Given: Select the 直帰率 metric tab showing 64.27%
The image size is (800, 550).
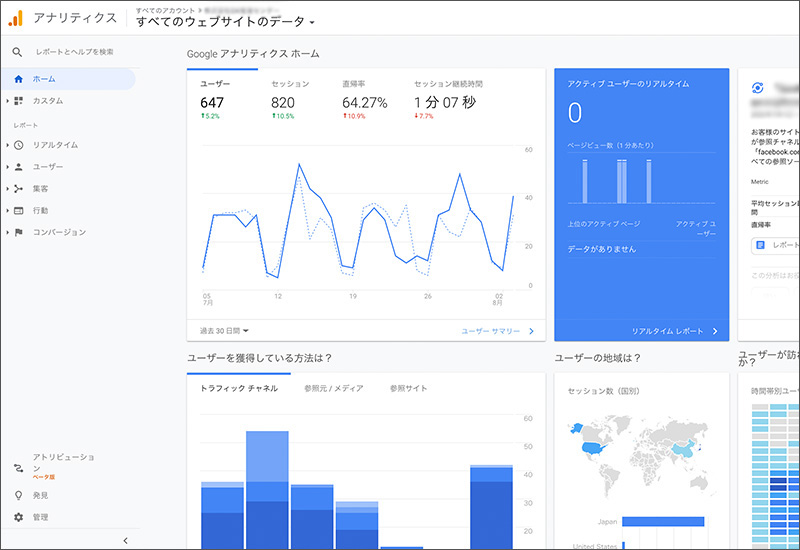Looking at the screenshot, I should [x=364, y=99].
